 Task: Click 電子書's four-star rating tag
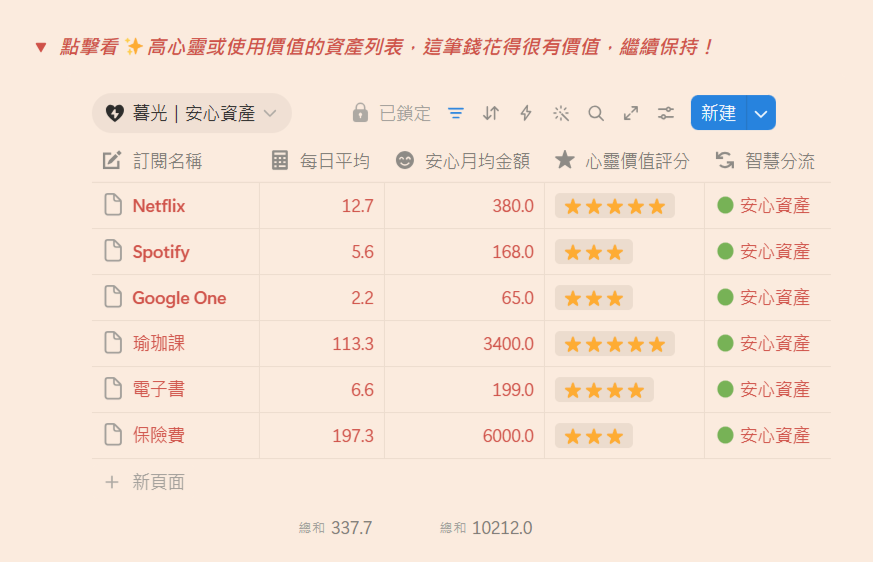[604, 390]
